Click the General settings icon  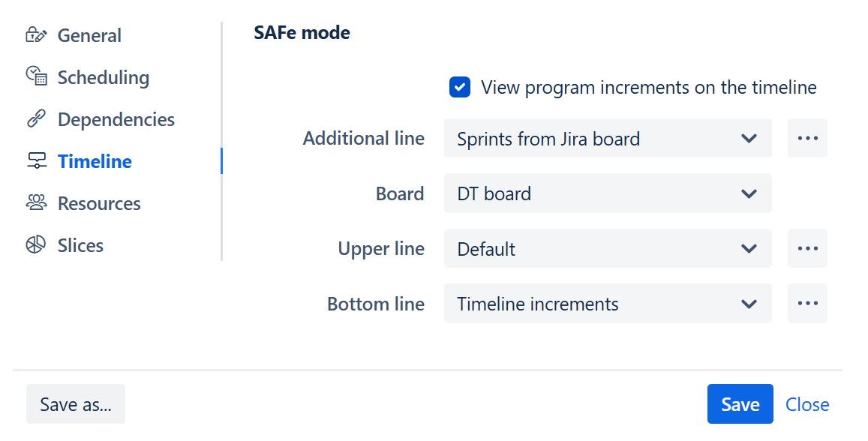[36, 34]
